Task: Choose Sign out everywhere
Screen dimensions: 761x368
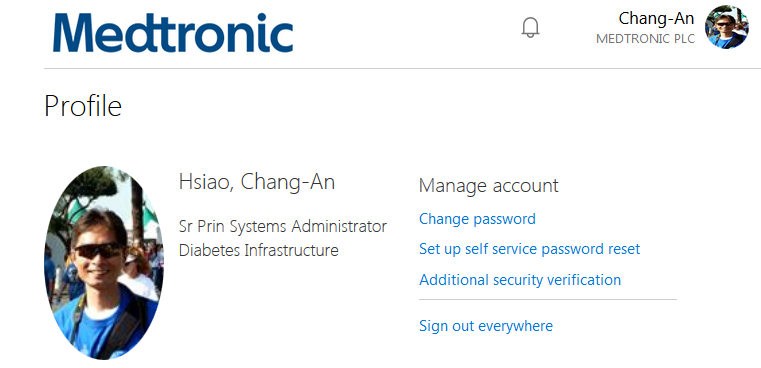Action: click(x=486, y=325)
